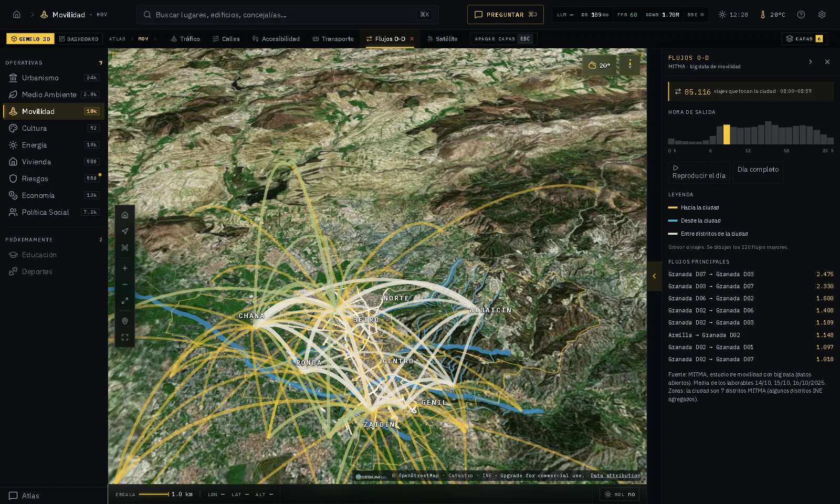Zoom in with the plus tool

tap(125, 268)
